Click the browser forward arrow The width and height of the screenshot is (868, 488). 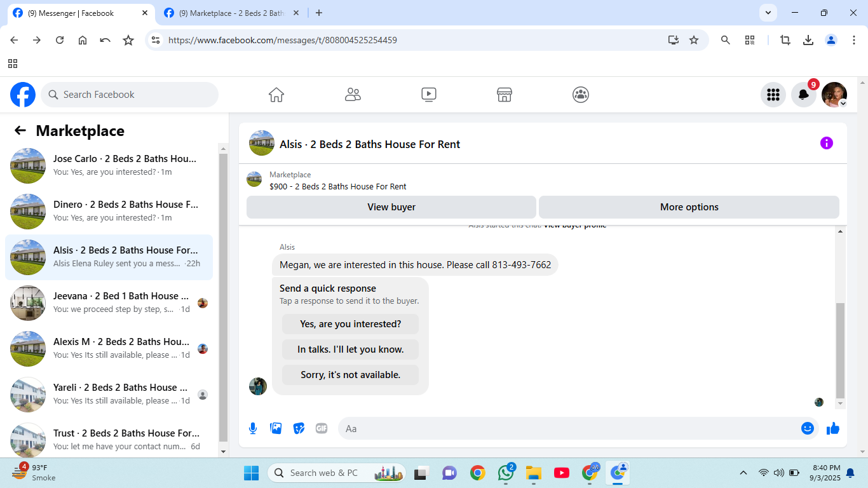(x=37, y=40)
